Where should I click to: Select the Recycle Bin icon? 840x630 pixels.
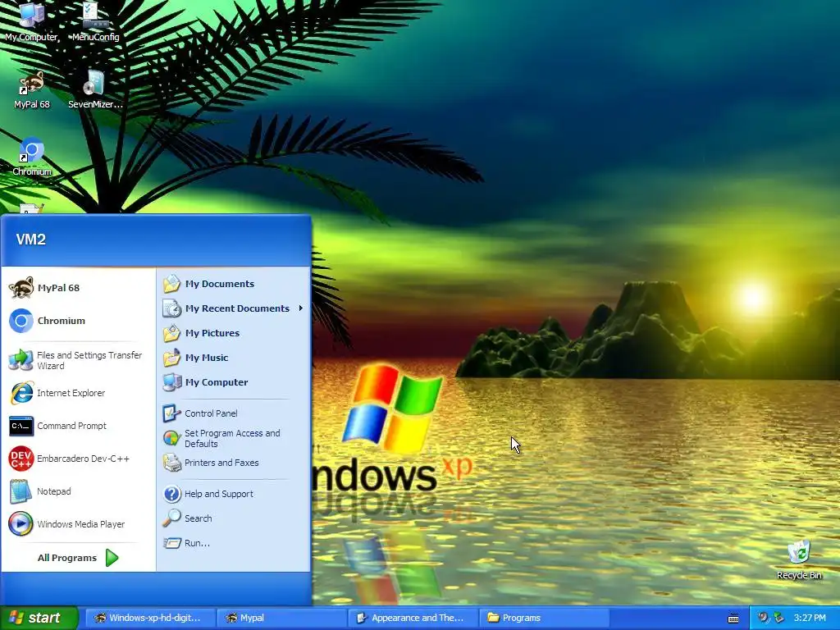tap(799, 560)
